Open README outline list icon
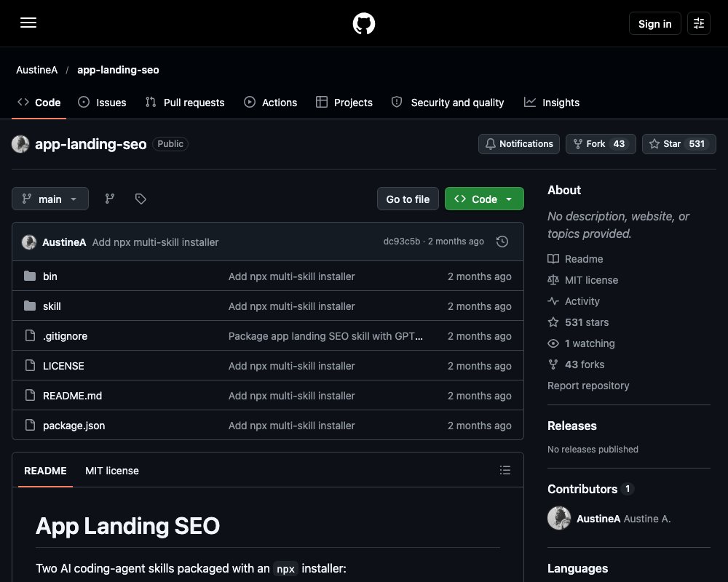Screen dimensions: 728x582 click(x=505, y=470)
